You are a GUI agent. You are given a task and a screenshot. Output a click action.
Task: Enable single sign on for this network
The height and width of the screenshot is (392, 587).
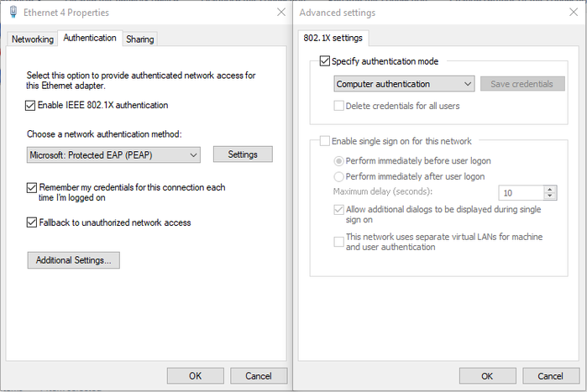pyautogui.click(x=325, y=141)
